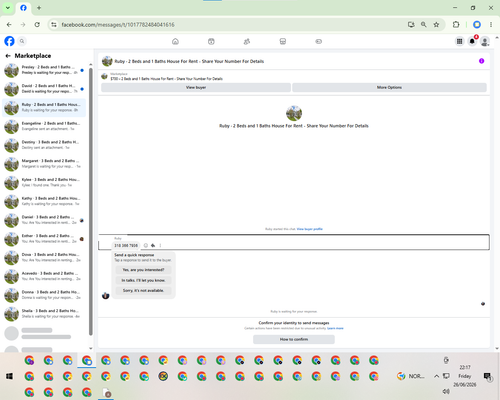Open Kathy's conversation in the list
The image size is (500, 400).
pyautogui.click(x=44, y=201)
